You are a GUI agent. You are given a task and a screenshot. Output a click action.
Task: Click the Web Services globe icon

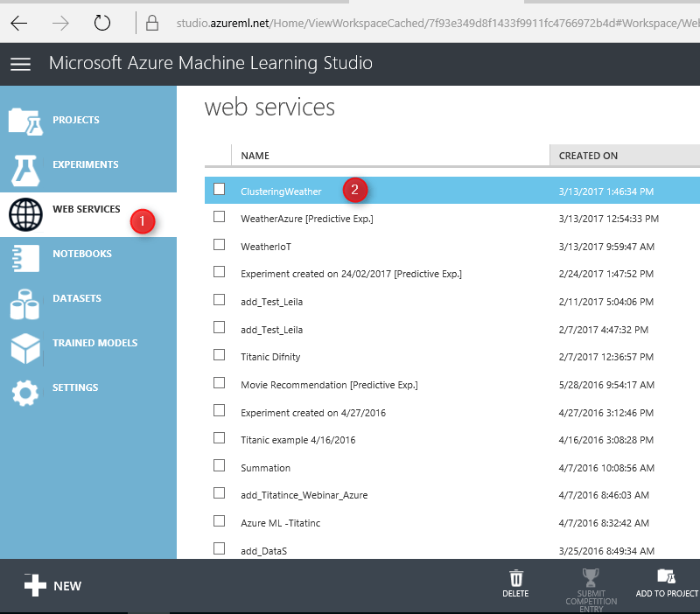[26, 214]
